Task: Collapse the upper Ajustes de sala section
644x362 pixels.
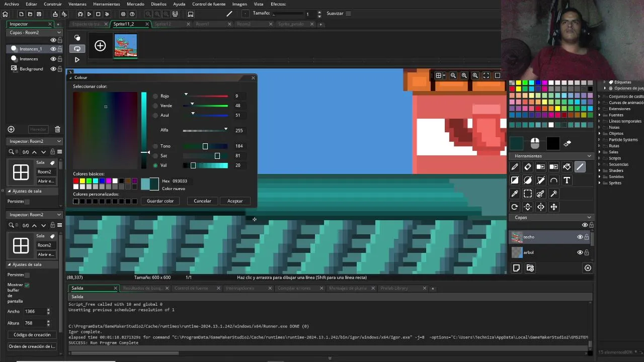Action: [9, 191]
